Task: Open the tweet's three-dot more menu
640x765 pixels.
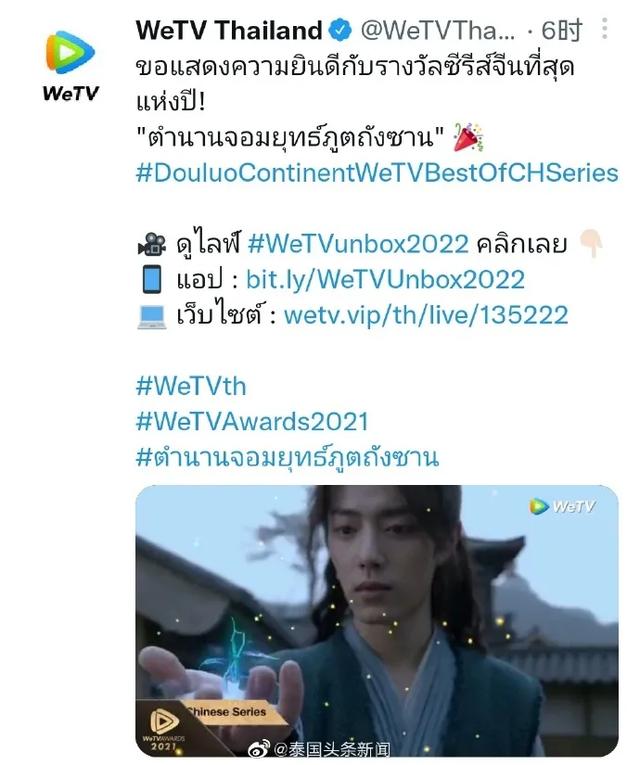Action: click(605, 28)
